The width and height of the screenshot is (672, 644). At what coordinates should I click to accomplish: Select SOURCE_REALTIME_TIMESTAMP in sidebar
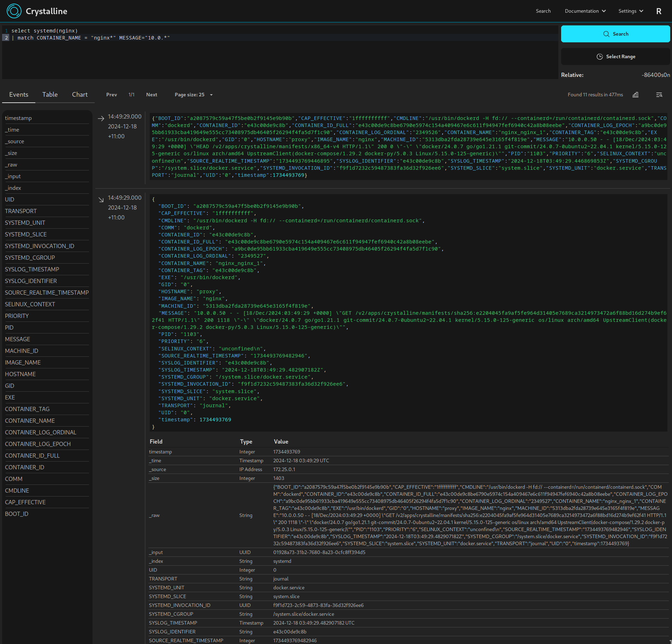[x=47, y=293]
